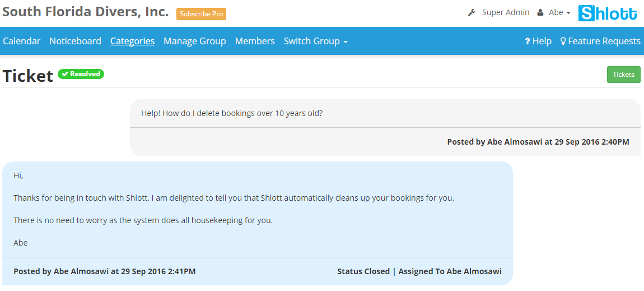Image resolution: width=644 pixels, height=291 pixels.
Task: Click the Subscribe Pro button
Action: [x=202, y=14]
